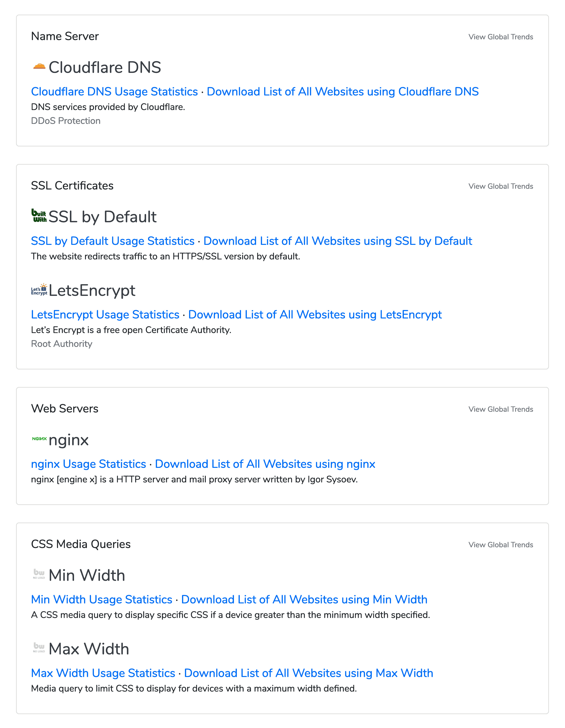
Task: Click the Let's Encrypt logo icon
Action: point(39,289)
